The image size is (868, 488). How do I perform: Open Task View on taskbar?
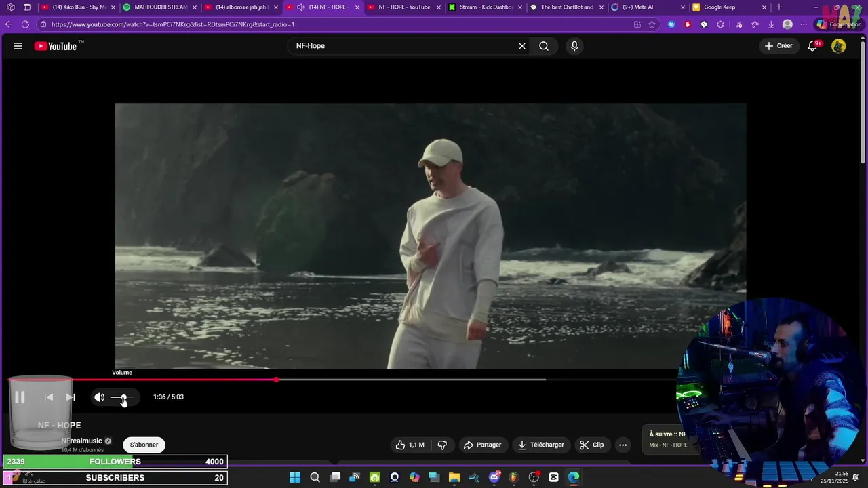335,477
